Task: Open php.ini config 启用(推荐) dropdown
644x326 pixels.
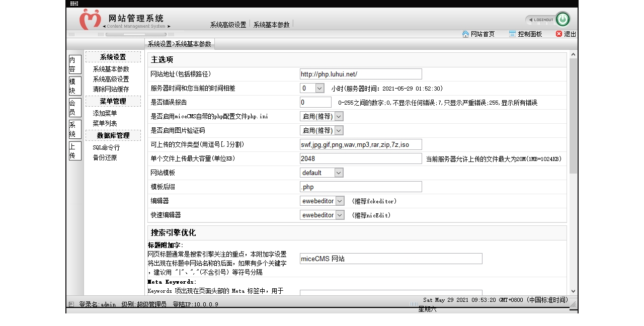Action: (x=322, y=116)
